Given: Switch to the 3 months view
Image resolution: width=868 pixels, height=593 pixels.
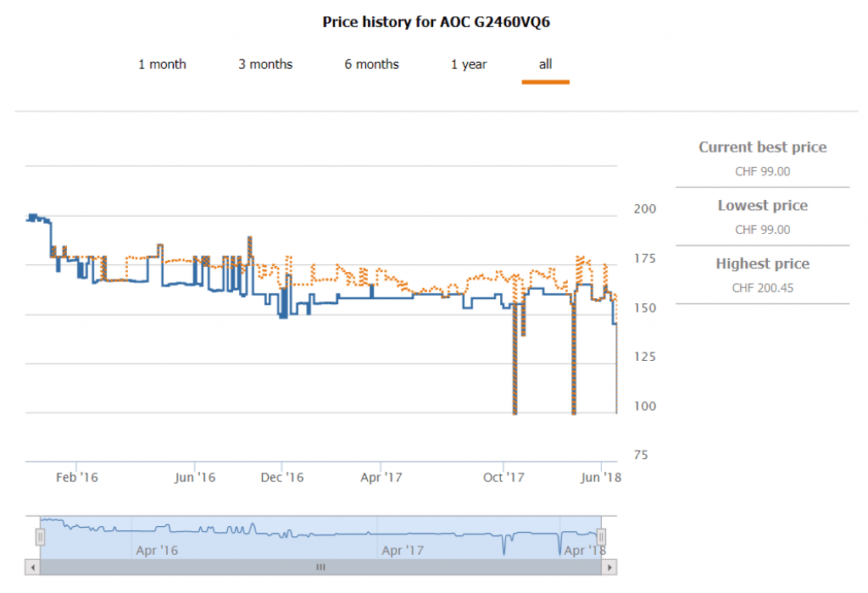Looking at the screenshot, I should (x=265, y=64).
